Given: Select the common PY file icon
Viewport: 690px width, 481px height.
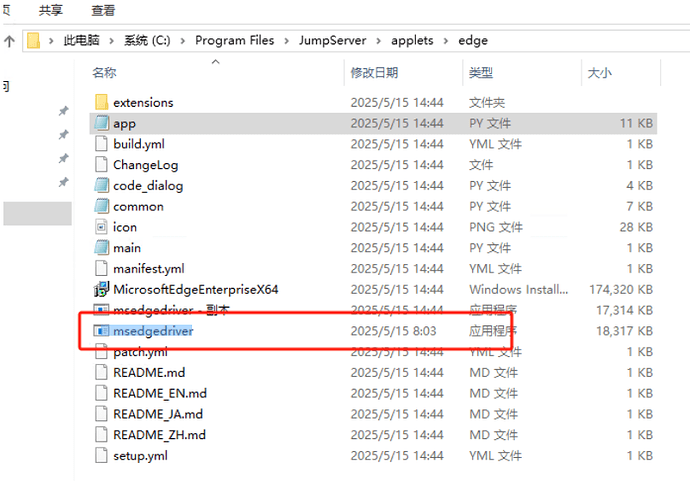Looking at the screenshot, I should [x=101, y=206].
